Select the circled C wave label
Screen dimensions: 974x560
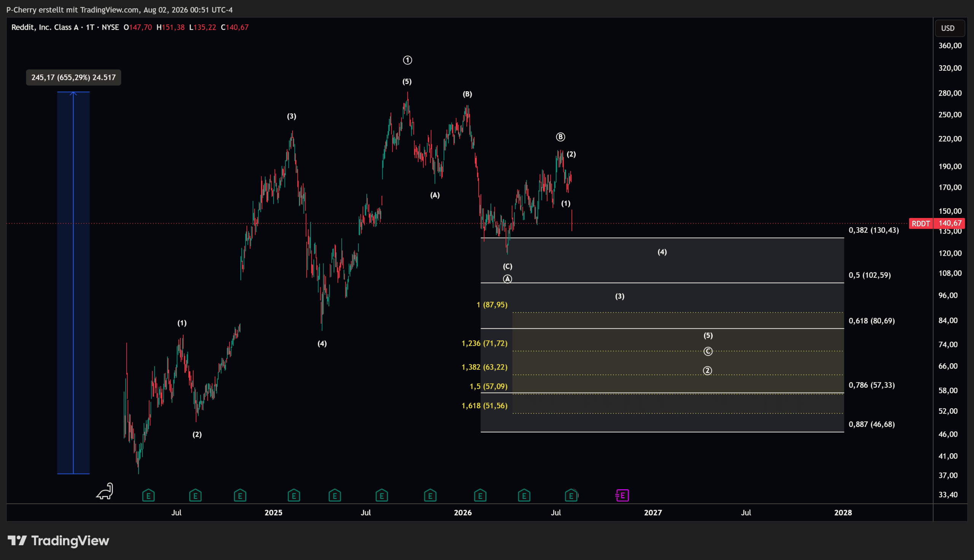pos(708,352)
